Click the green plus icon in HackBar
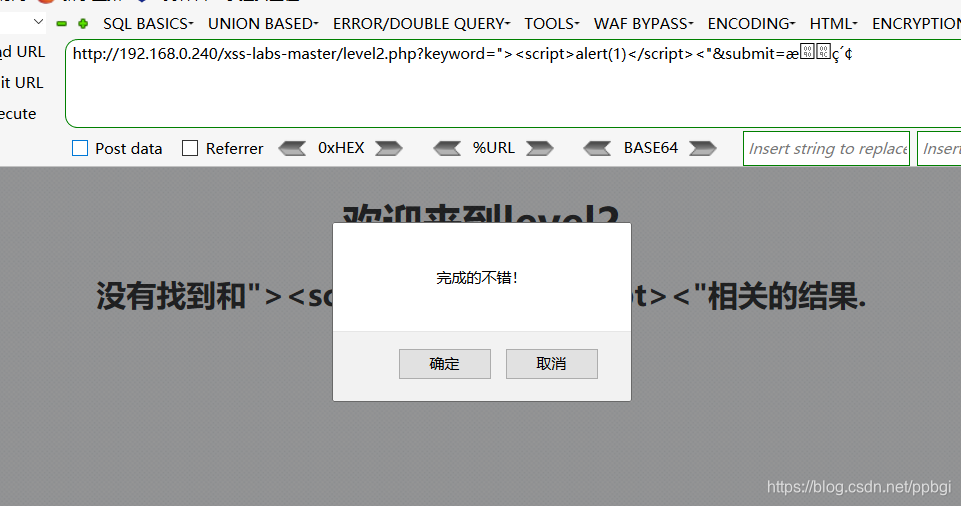Image resolution: width=961 pixels, height=506 pixels. (x=83, y=24)
